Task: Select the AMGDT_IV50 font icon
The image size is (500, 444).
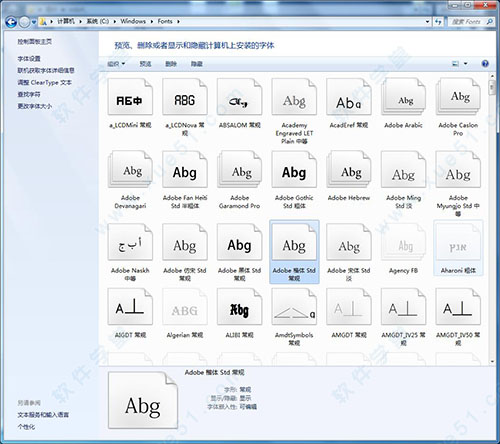Action: pos(458,307)
